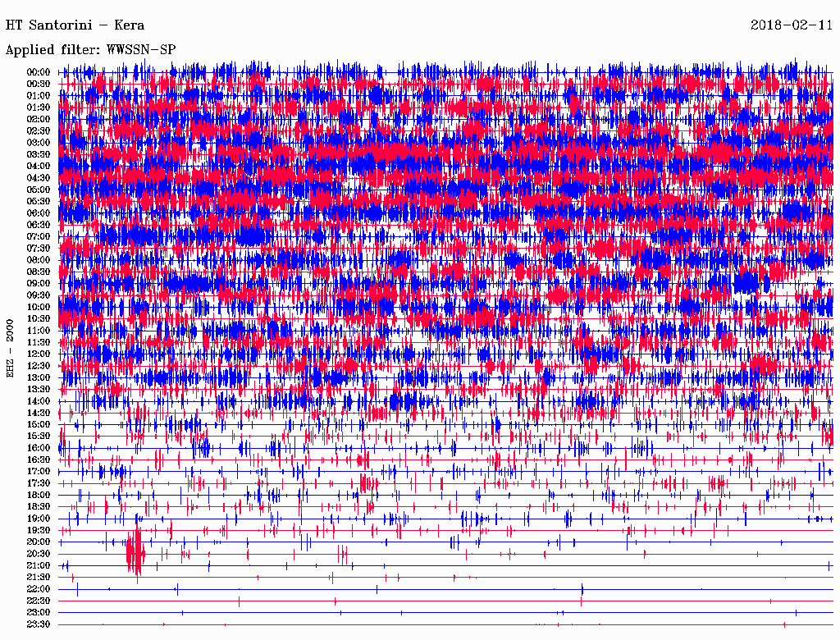
Task: Select the 16:30 time label
Action: [38, 460]
